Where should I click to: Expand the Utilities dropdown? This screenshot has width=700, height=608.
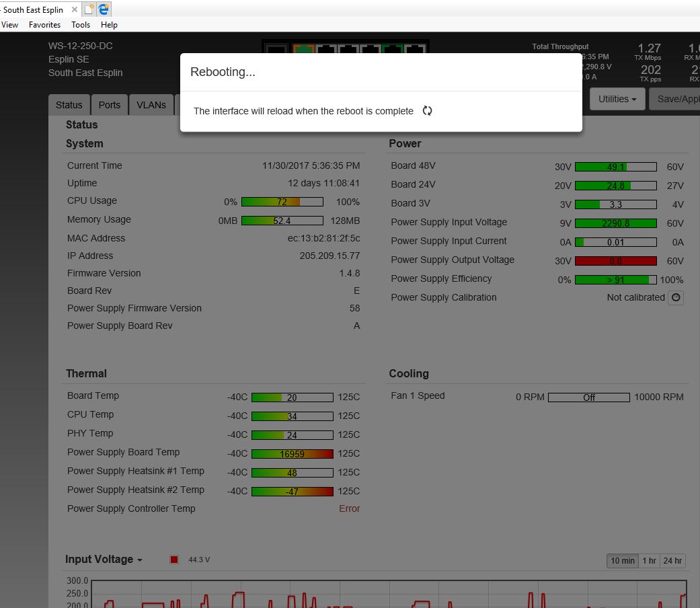[x=617, y=99]
